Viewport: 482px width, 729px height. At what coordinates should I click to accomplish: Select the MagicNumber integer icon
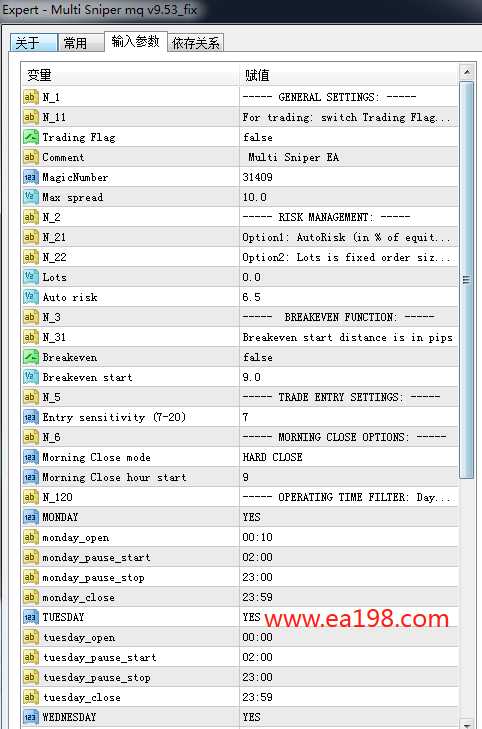(30, 177)
